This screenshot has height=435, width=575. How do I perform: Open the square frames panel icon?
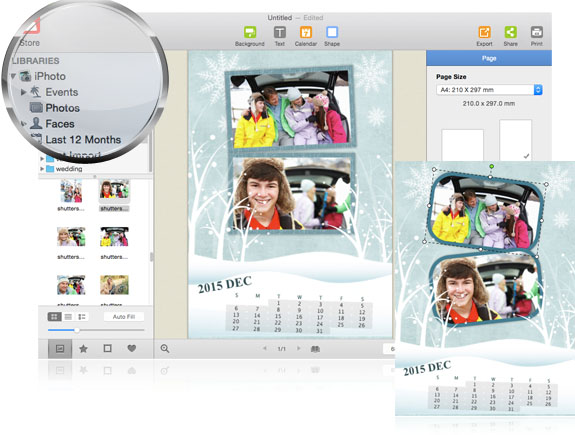click(107, 348)
